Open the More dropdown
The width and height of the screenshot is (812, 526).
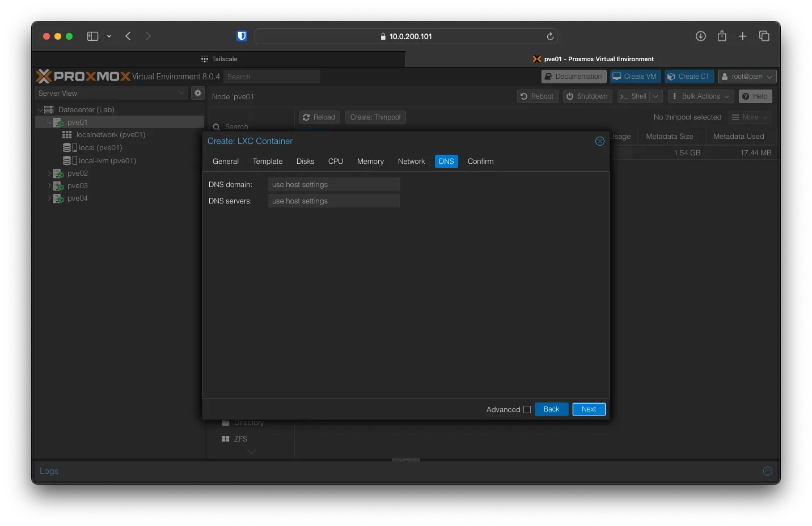click(750, 117)
